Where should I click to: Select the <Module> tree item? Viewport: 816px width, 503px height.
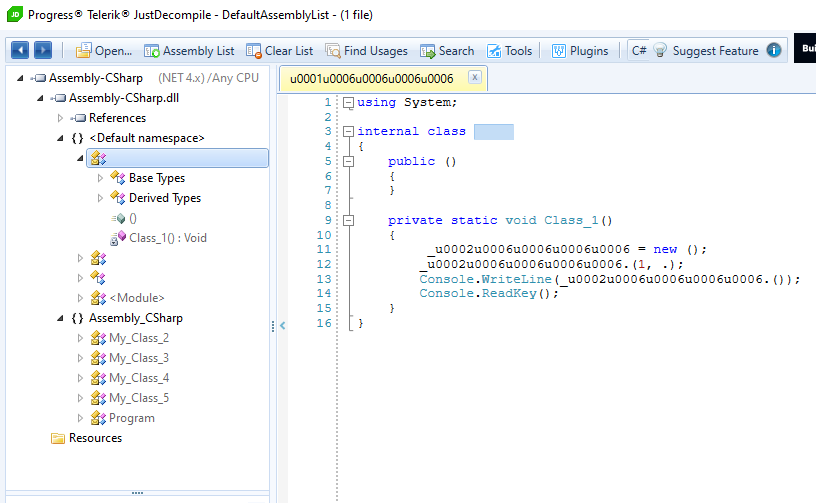coord(136,298)
